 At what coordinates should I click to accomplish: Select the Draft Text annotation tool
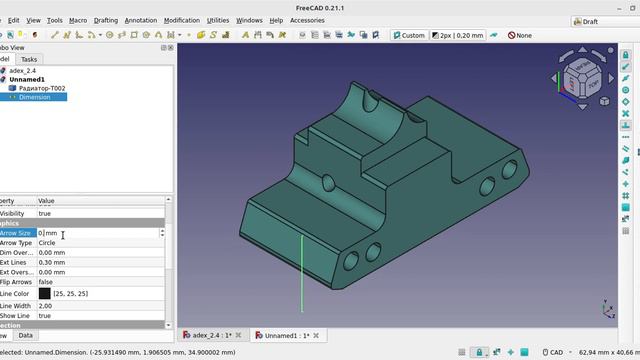tap(245, 35)
